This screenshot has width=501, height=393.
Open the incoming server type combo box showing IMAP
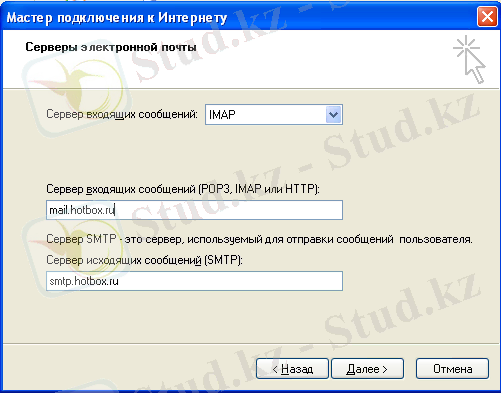274,115
